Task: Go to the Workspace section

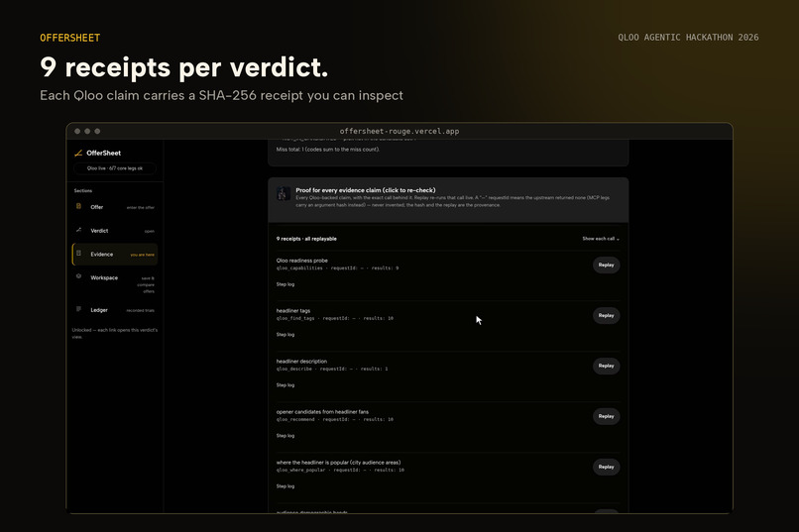Action: click(x=115, y=284)
